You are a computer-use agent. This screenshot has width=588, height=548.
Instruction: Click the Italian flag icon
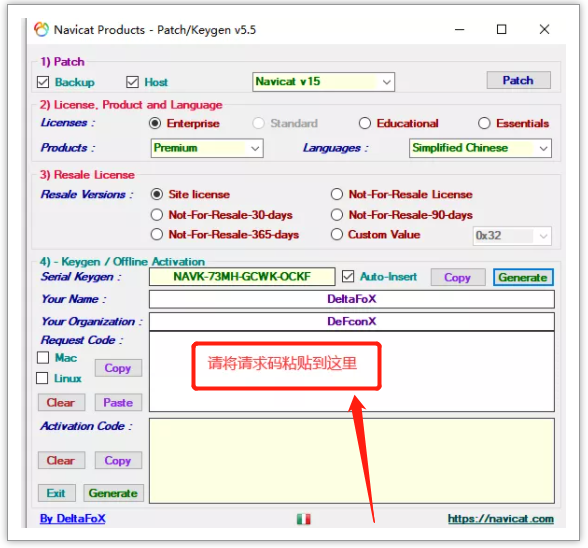[303, 519]
